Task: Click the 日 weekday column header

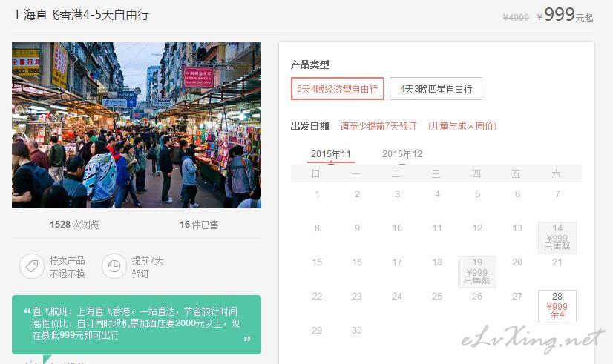Action: [x=316, y=173]
